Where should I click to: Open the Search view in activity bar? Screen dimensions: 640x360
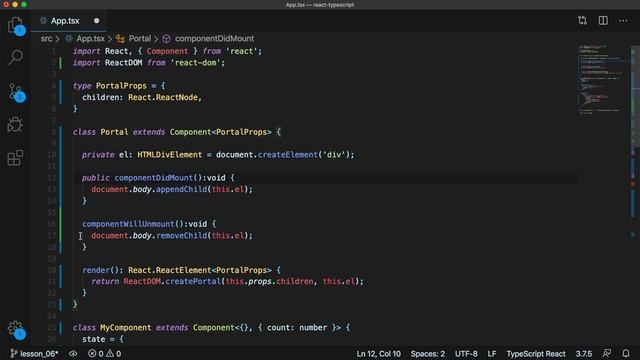coord(15,57)
